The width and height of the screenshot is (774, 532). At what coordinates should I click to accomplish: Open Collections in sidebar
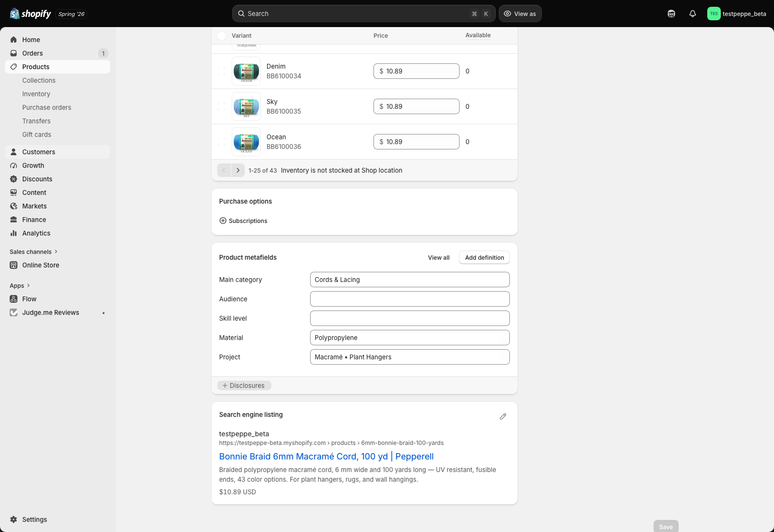pos(39,80)
